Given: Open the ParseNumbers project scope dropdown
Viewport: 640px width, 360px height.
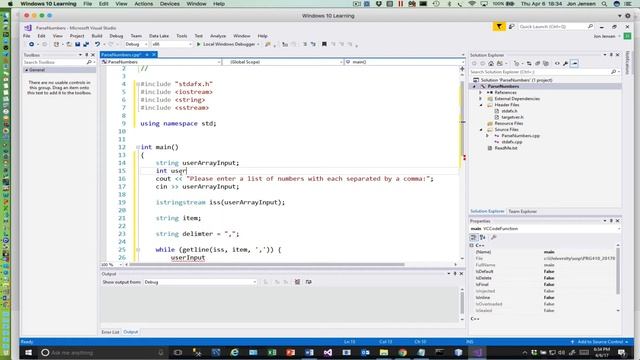Looking at the screenshot, I should (161, 62).
